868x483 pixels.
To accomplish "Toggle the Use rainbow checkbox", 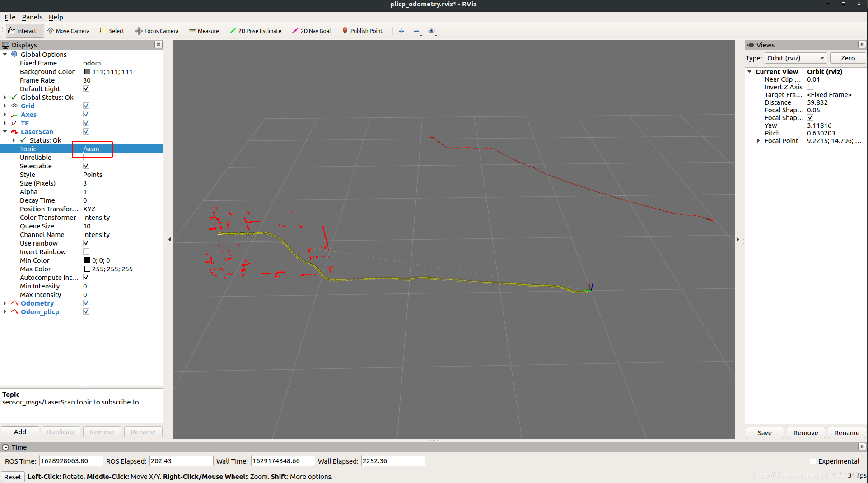I will click(x=86, y=243).
